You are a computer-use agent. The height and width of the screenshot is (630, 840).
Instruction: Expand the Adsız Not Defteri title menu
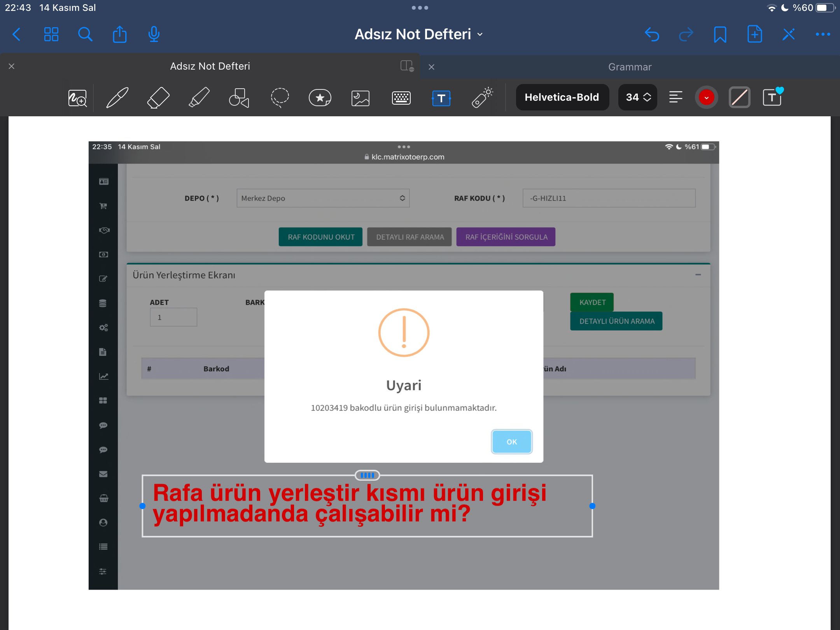pyautogui.click(x=419, y=34)
